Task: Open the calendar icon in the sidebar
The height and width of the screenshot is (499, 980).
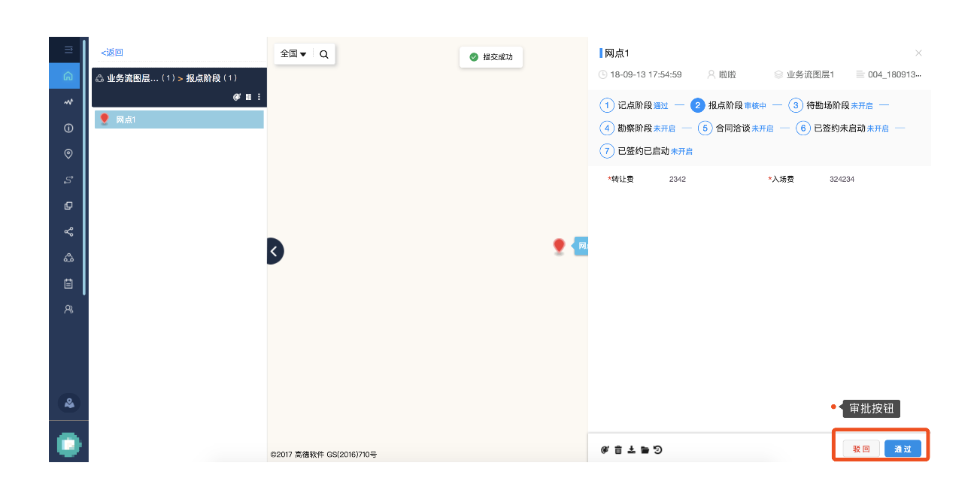Action: click(68, 283)
